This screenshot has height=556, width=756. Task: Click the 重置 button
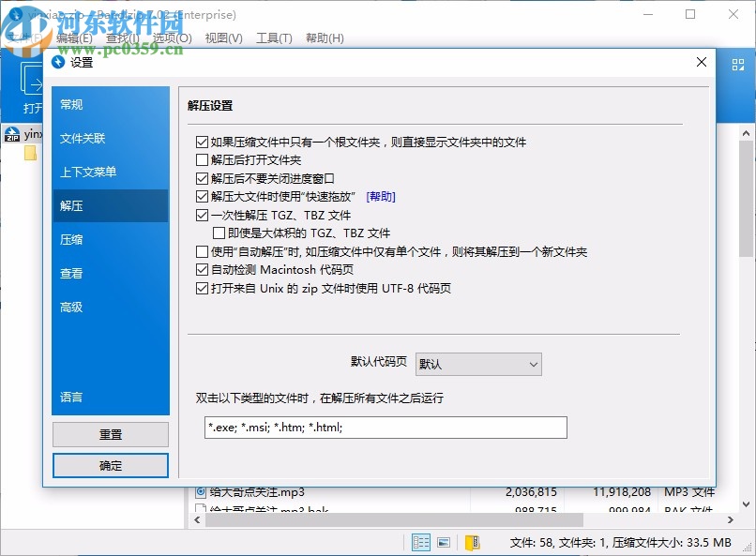110,434
